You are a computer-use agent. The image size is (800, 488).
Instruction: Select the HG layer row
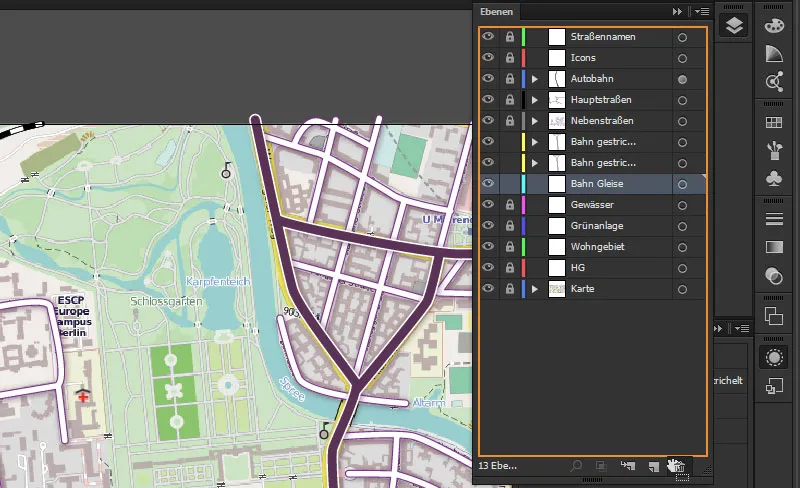coord(593,267)
